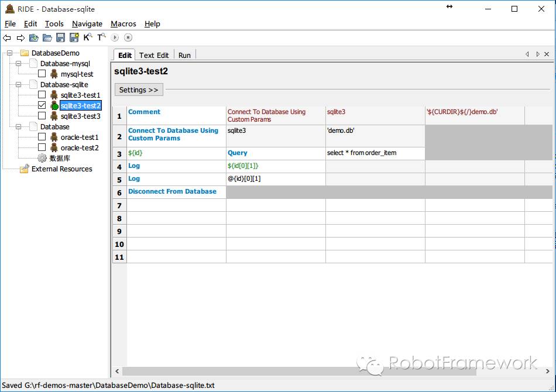Click the Save All toolbar icon

tap(74, 37)
